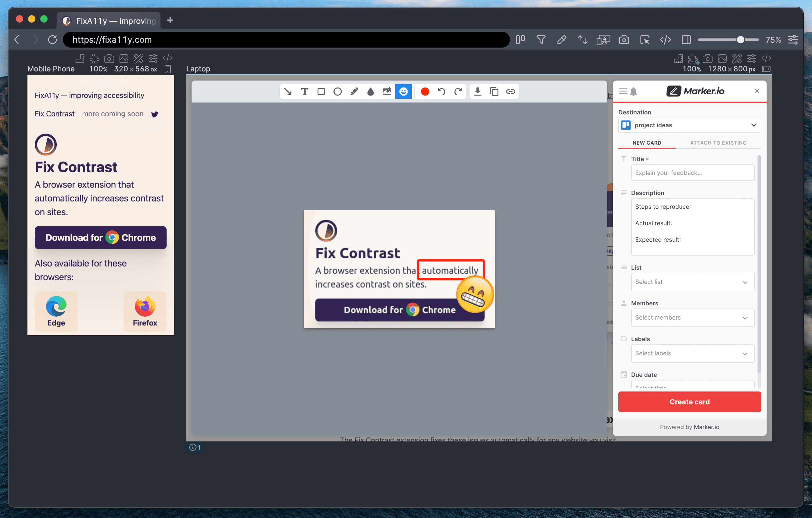Expand the Select labels dropdown
812x518 pixels.
pyautogui.click(x=693, y=354)
